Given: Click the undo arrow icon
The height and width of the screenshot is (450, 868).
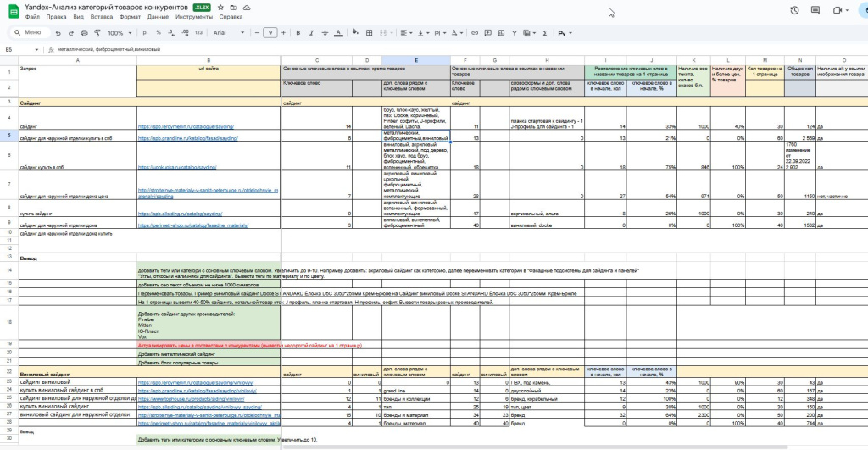Looking at the screenshot, I should [58, 33].
